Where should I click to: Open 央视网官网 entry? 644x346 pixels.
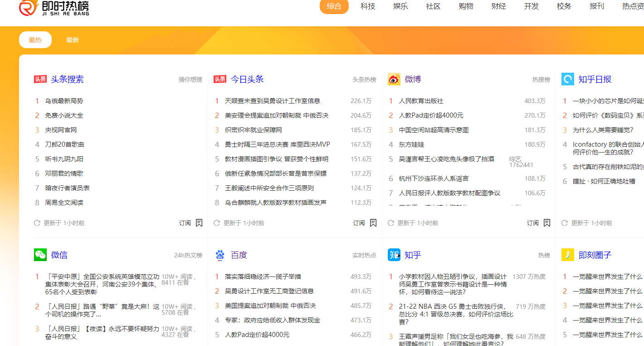tap(61, 130)
